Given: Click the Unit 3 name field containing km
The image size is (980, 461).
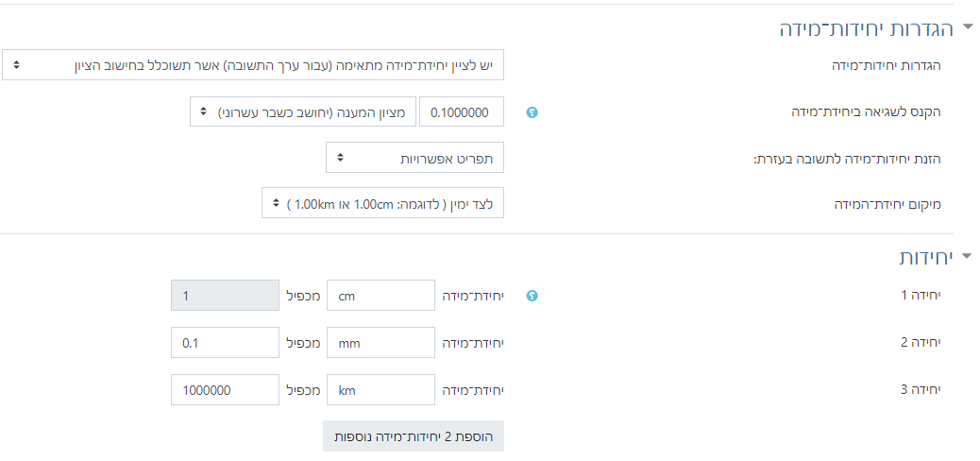Looking at the screenshot, I should click(x=380, y=389).
